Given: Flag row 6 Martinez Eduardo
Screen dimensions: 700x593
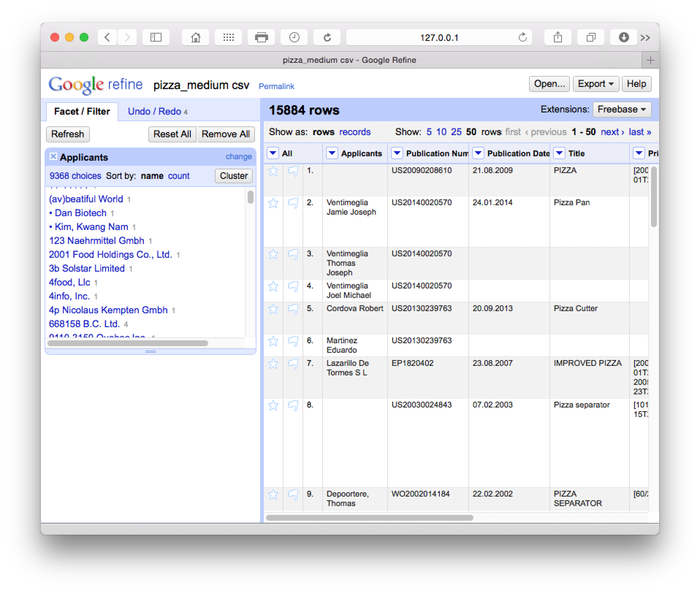Looking at the screenshot, I should coord(293,341).
